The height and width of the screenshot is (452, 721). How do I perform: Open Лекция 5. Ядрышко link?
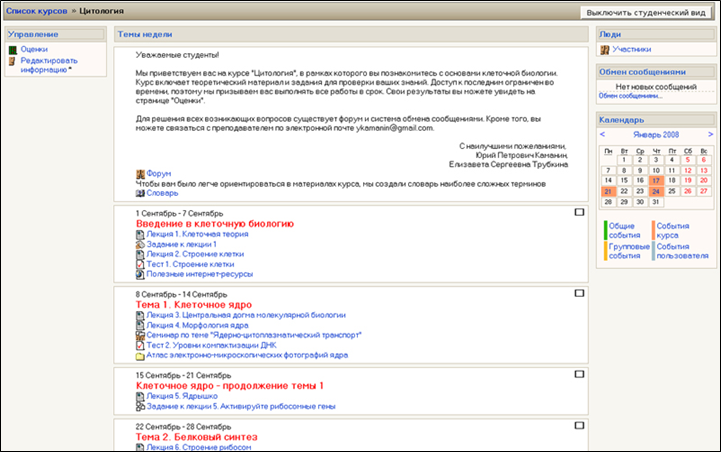tap(182, 396)
